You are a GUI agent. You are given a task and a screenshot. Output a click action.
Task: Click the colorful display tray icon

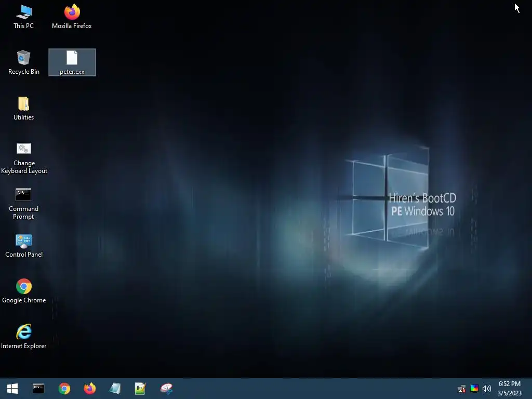coord(474,389)
